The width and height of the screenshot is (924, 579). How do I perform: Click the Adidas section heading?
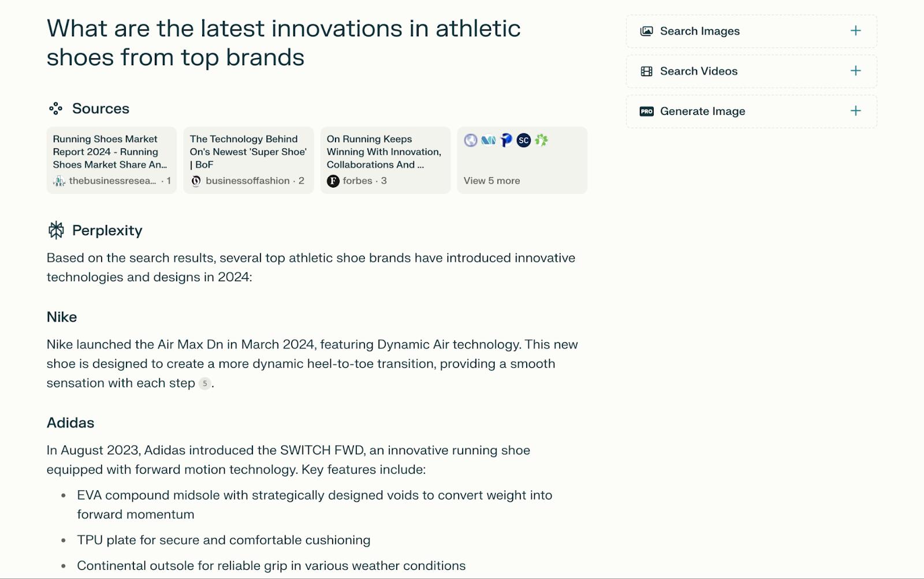coord(70,423)
